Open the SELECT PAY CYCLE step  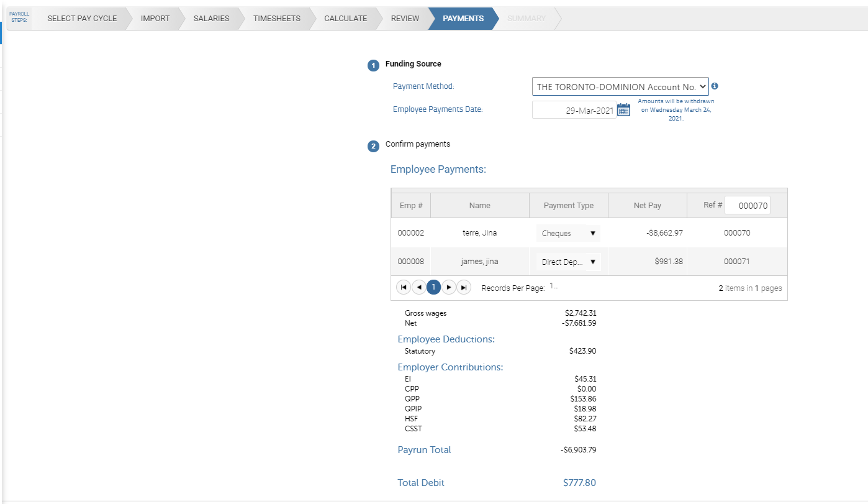click(81, 18)
